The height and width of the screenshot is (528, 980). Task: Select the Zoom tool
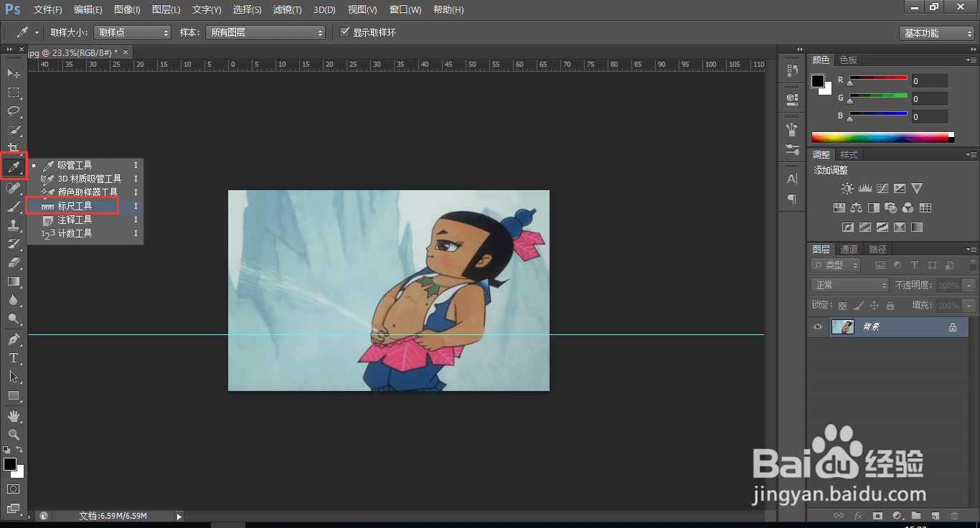[x=14, y=434]
